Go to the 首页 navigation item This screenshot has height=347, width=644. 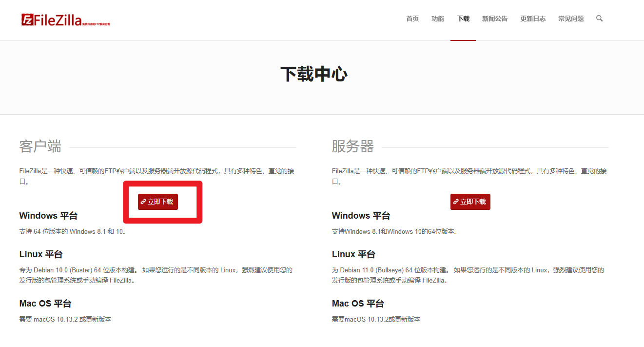coord(412,19)
